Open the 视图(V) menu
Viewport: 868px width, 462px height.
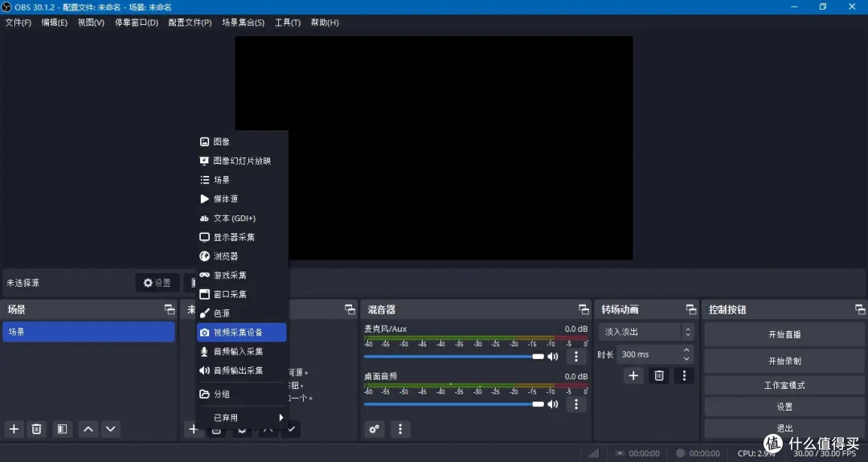pos(91,22)
